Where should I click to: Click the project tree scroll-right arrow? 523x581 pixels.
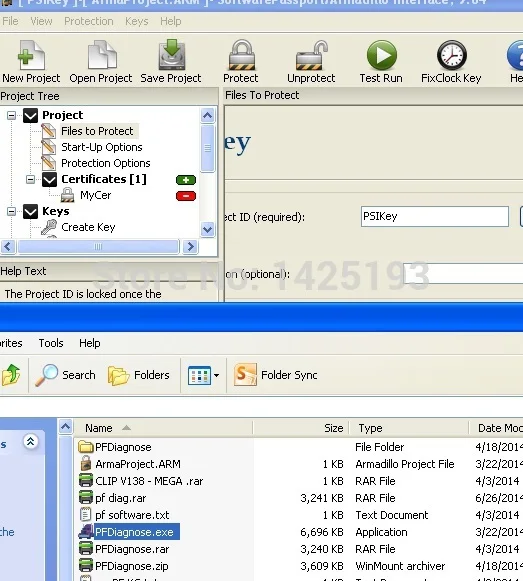[191, 246]
